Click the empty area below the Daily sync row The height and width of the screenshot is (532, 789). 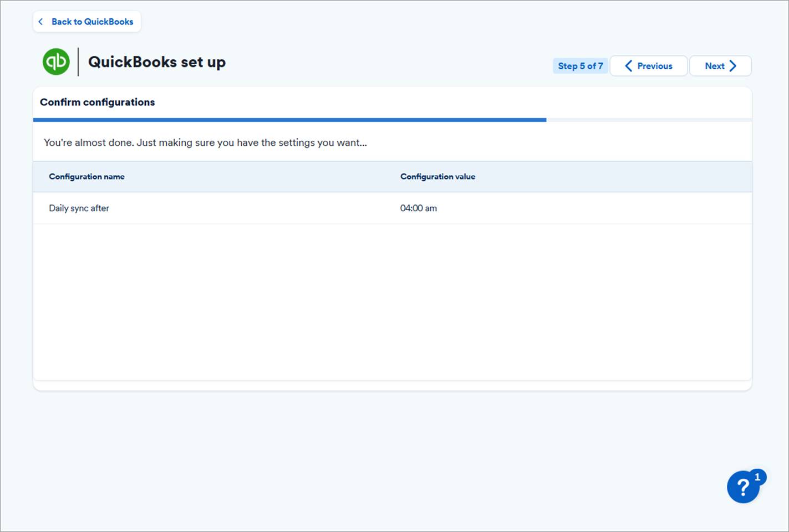pyautogui.click(x=392, y=302)
